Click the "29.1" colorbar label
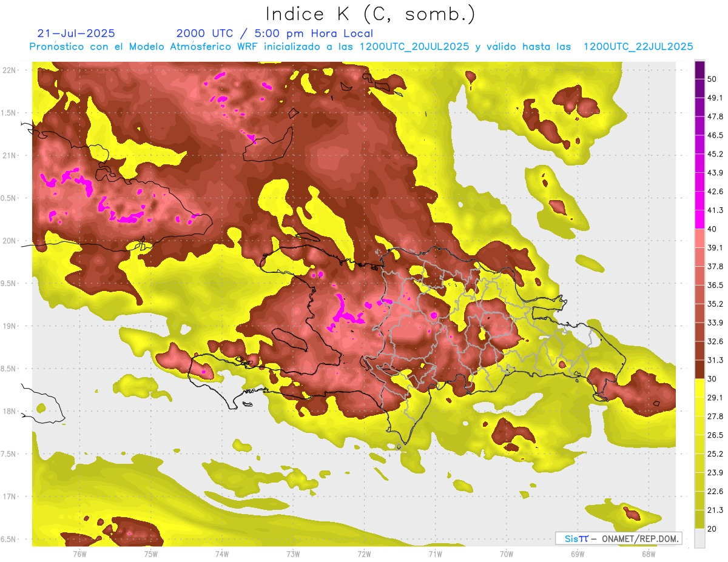The width and height of the screenshot is (728, 562). [x=715, y=397]
